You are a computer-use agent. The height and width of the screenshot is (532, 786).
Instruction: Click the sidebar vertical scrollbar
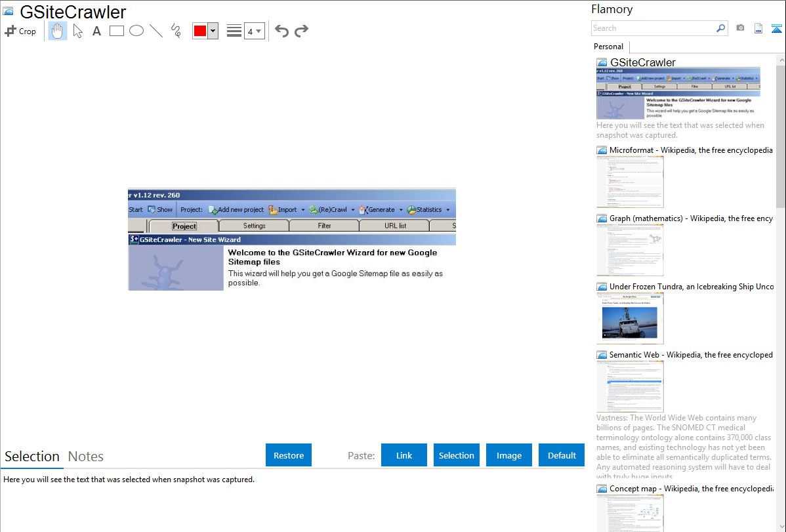[781, 136]
